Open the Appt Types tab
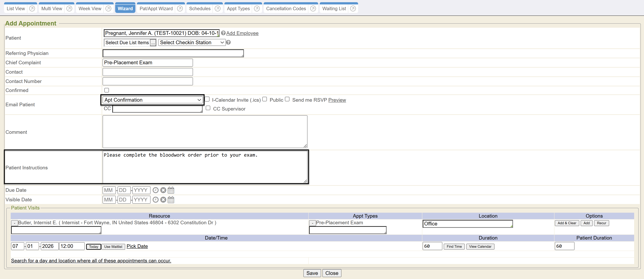 pos(238,9)
